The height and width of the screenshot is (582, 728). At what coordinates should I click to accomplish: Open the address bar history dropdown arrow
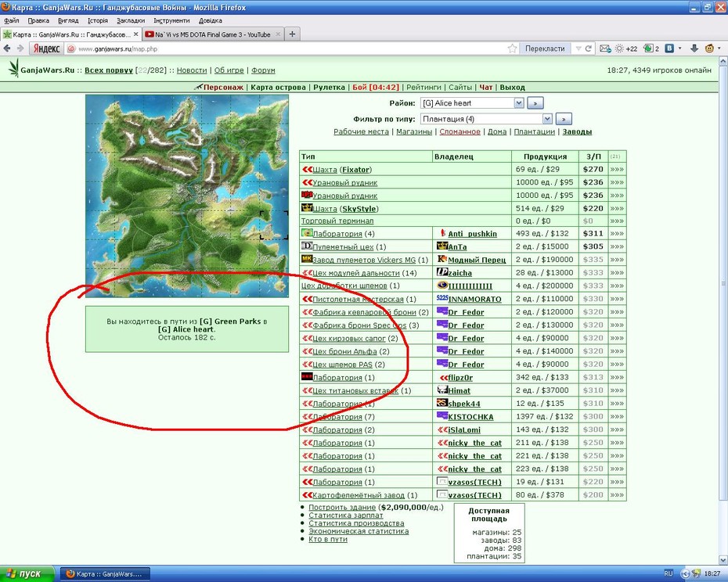578,48
